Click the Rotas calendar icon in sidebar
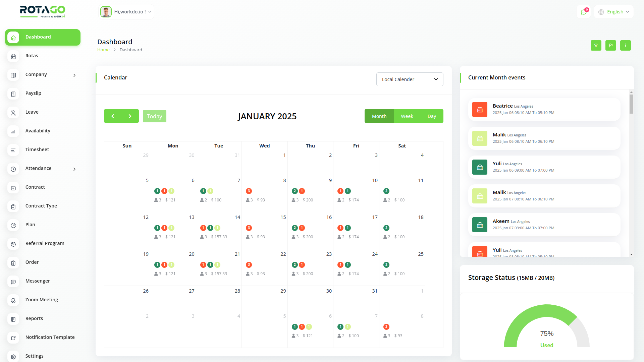This screenshot has width=644, height=362. [x=13, y=57]
